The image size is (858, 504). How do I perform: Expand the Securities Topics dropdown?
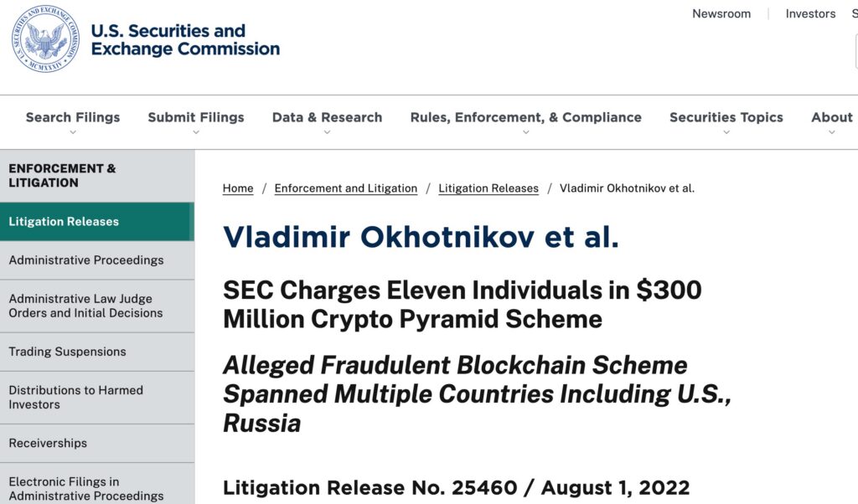[726, 132]
